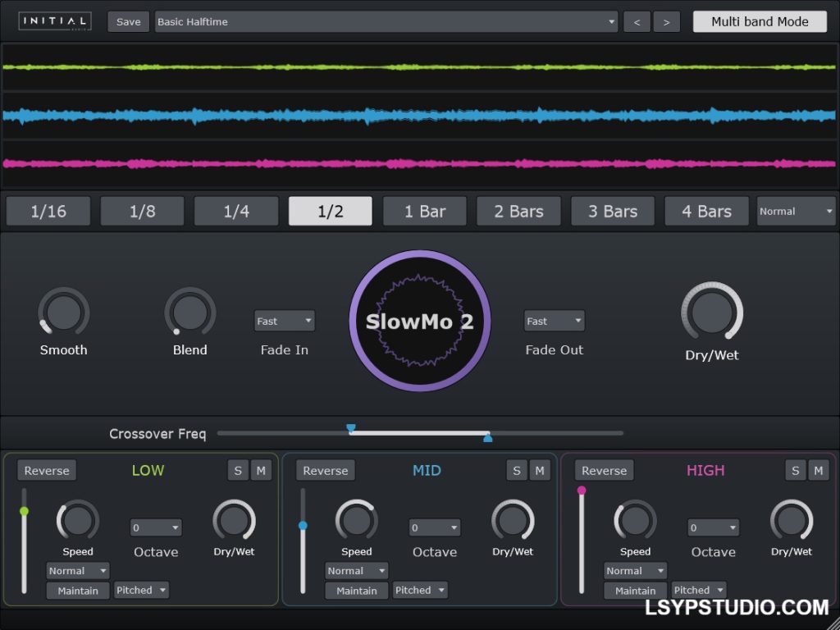Select the 1/8 loop length
This screenshot has height=630, width=840.
[x=143, y=211]
